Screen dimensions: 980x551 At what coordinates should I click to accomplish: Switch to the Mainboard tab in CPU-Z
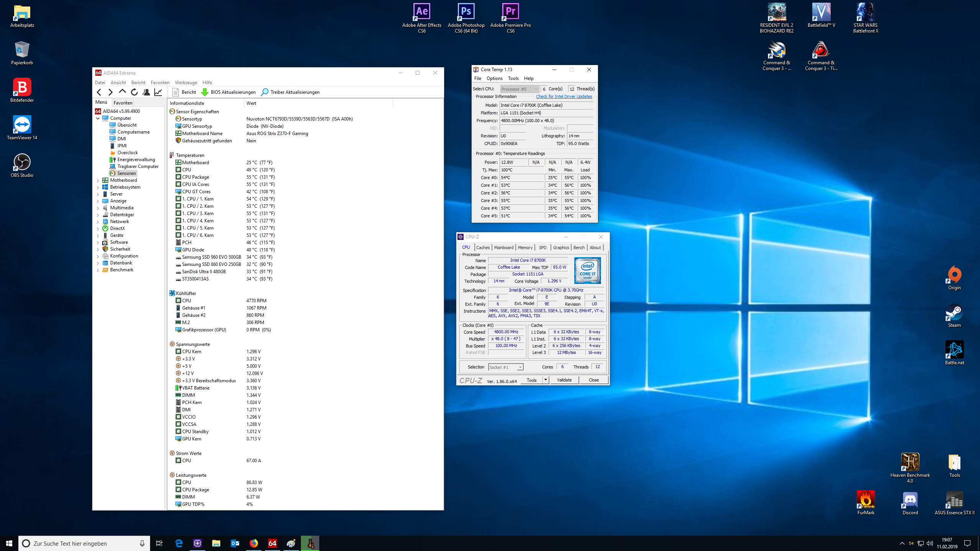click(x=503, y=248)
